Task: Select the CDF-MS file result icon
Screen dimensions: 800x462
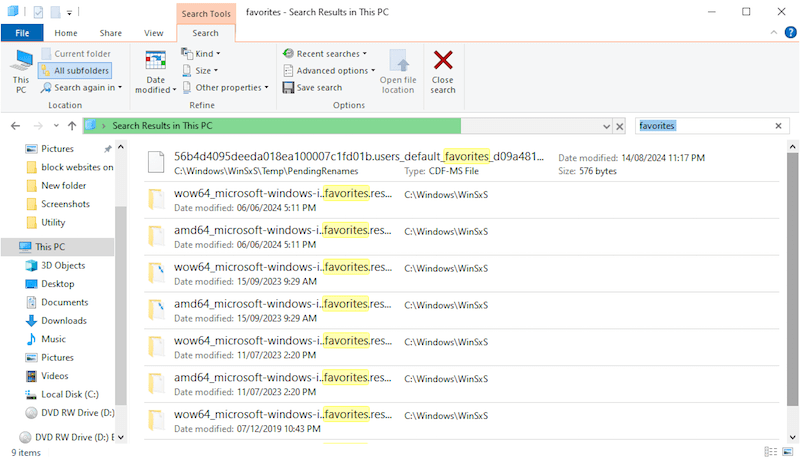Action: (x=156, y=163)
